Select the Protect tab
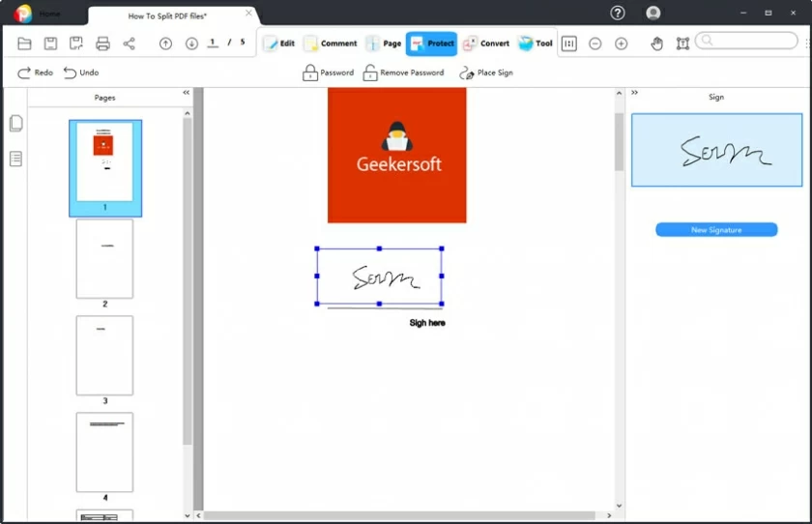 click(x=431, y=44)
